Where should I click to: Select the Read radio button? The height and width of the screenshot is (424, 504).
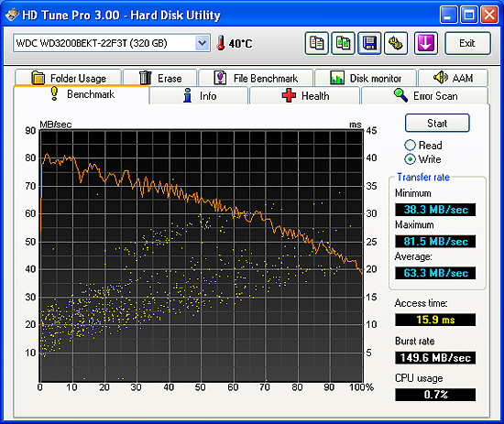(410, 146)
